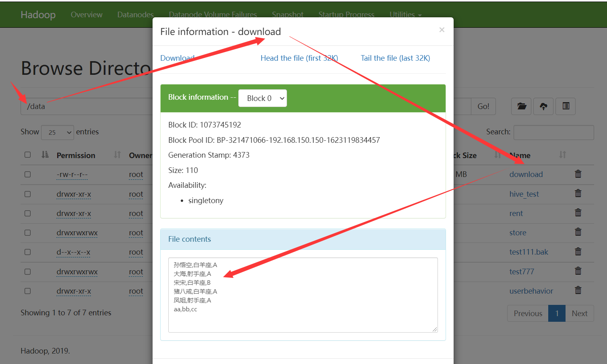This screenshot has width=607, height=364.
Task: Click Tail the file (last 32K)
Action: tap(395, 58)
